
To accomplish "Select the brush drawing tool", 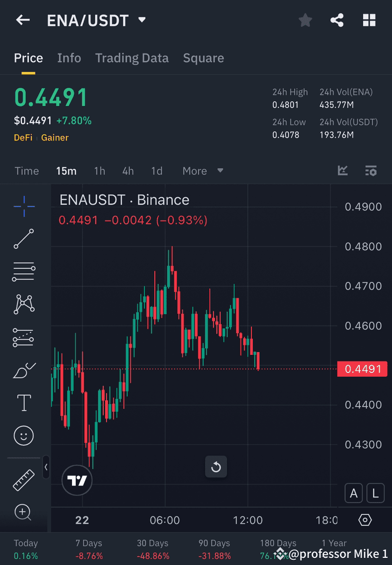I will [x=24, y=370].
